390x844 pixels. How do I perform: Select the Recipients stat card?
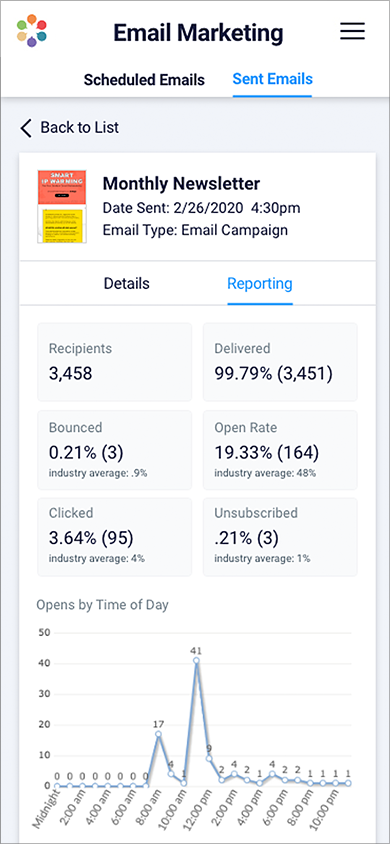tap(114, 362)
